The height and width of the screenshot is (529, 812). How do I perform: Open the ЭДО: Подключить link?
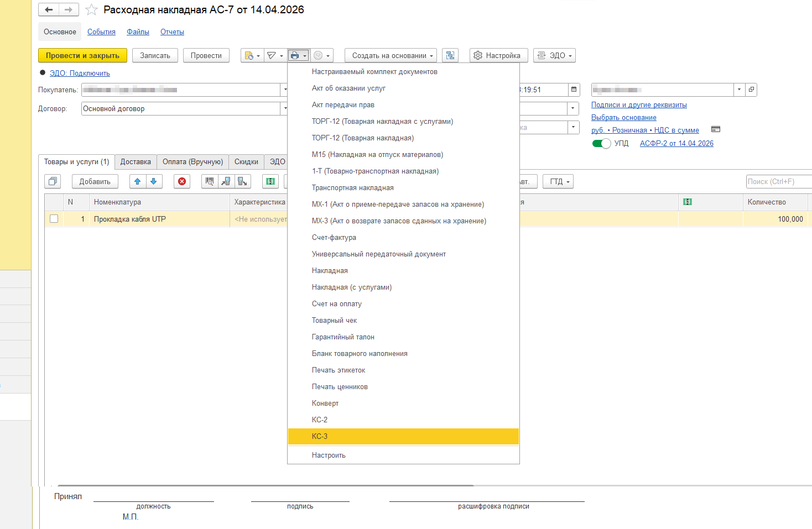click(80, 73)
